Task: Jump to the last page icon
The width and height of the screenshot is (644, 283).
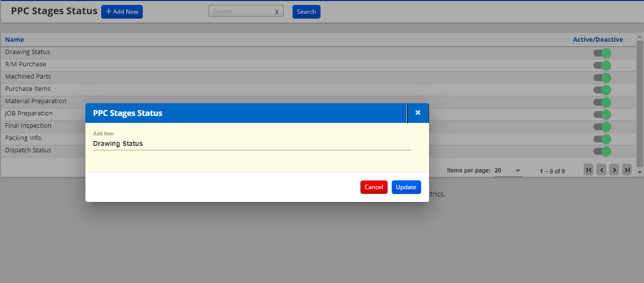Action: coord(627,170)
